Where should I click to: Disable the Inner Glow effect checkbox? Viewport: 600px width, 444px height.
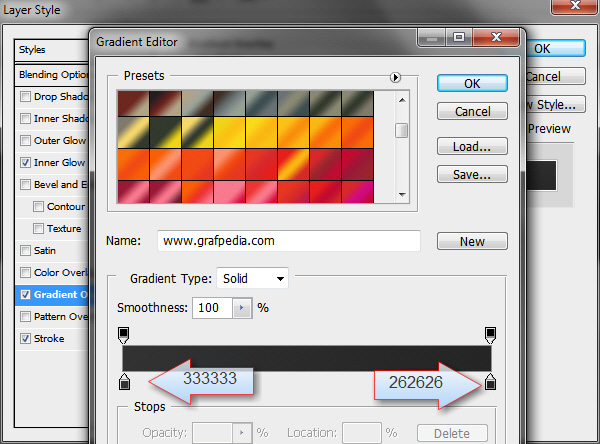pyautogui.click(x=25, y=162)
